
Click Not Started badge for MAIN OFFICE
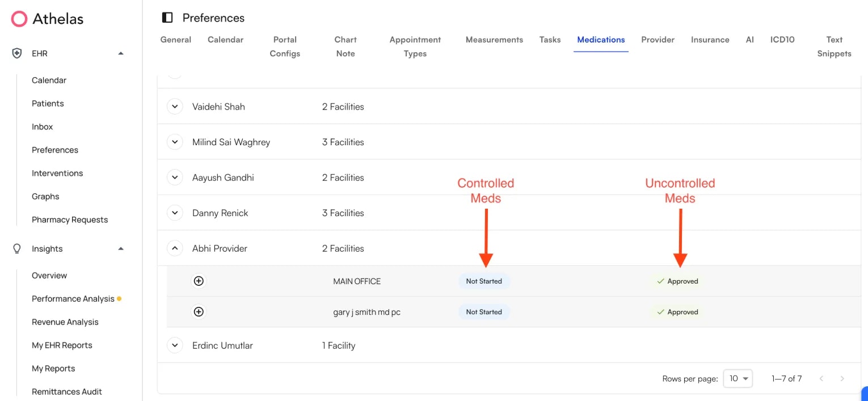tap(484, 281)
